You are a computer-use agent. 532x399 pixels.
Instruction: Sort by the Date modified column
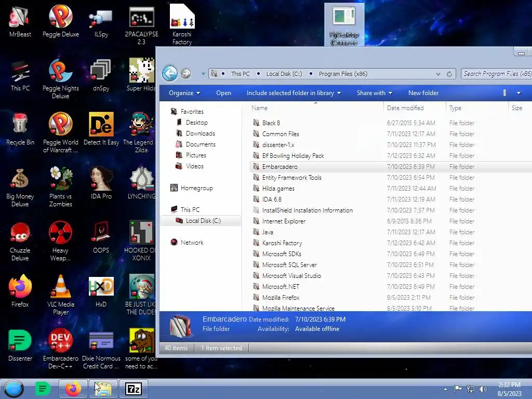(x=405, y=108)
